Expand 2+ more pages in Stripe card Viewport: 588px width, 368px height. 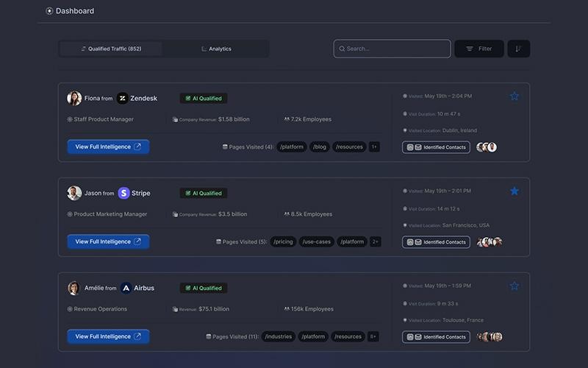(x=375, y=242)
